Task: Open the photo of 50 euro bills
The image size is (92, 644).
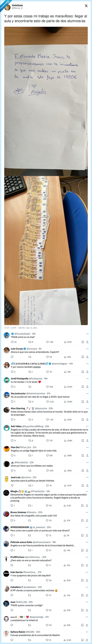Action: (46, 250)
